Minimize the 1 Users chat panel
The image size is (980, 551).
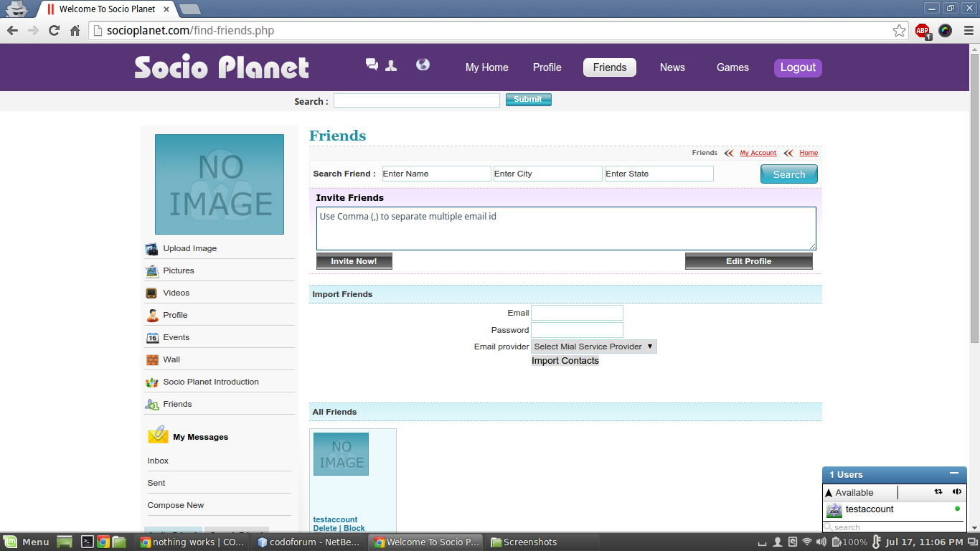(953, 474)
